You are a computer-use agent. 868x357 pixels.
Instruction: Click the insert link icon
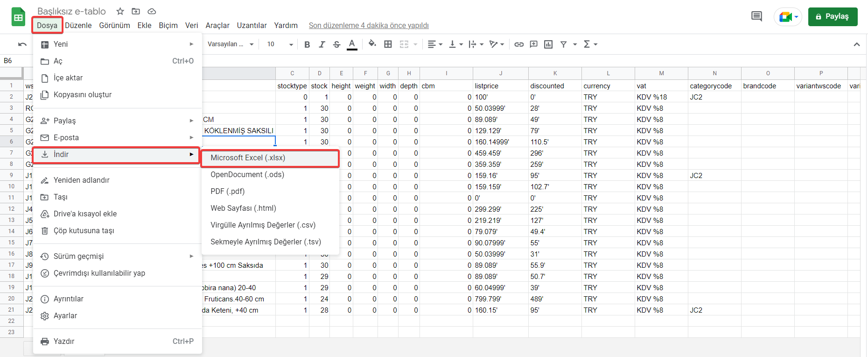pyautogui.click(x=519, y=44)
